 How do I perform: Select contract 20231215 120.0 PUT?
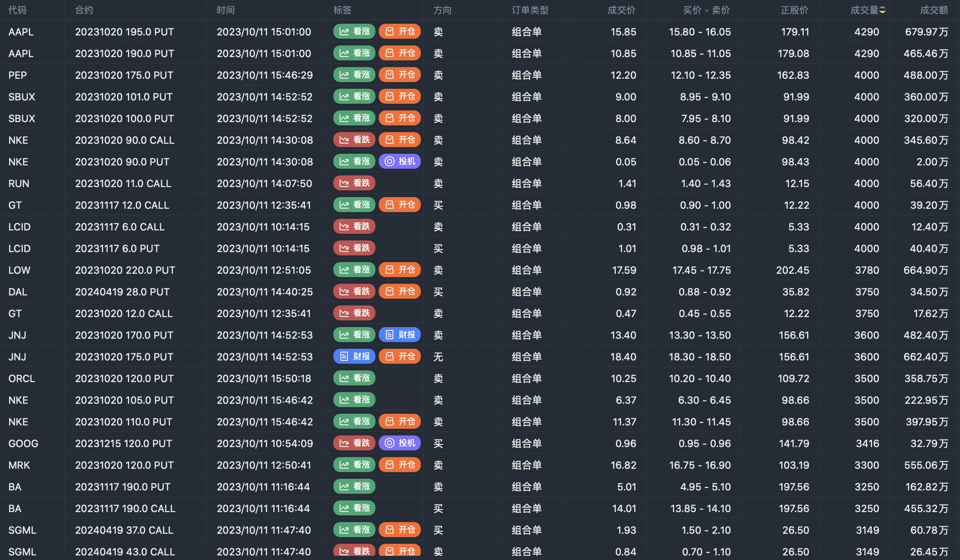pos(124,443)
